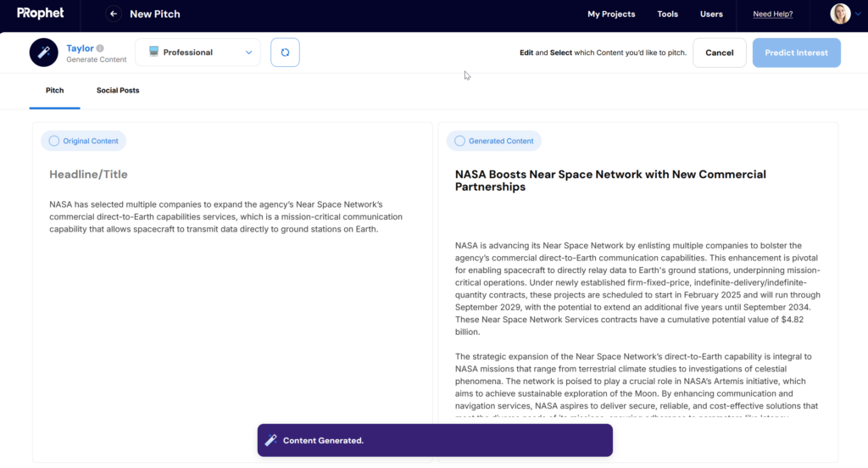
Task: Click the Taylor name link
Action: 81,48
